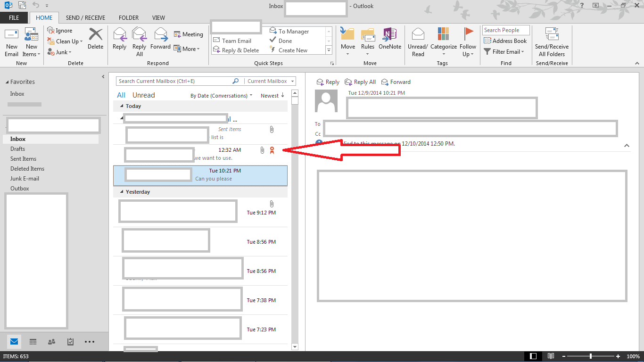This screenshot has height=362, width=644.
Task: Open the Follow Up flag menu
Action: tap(468, 42)
